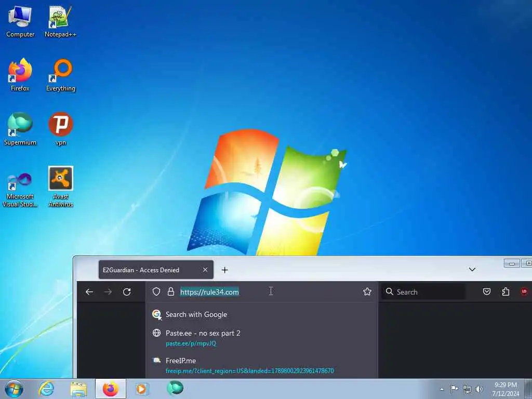Open a new tab with the plus button
The height and width of the screenshot is (399, 532).
point(224,270)
